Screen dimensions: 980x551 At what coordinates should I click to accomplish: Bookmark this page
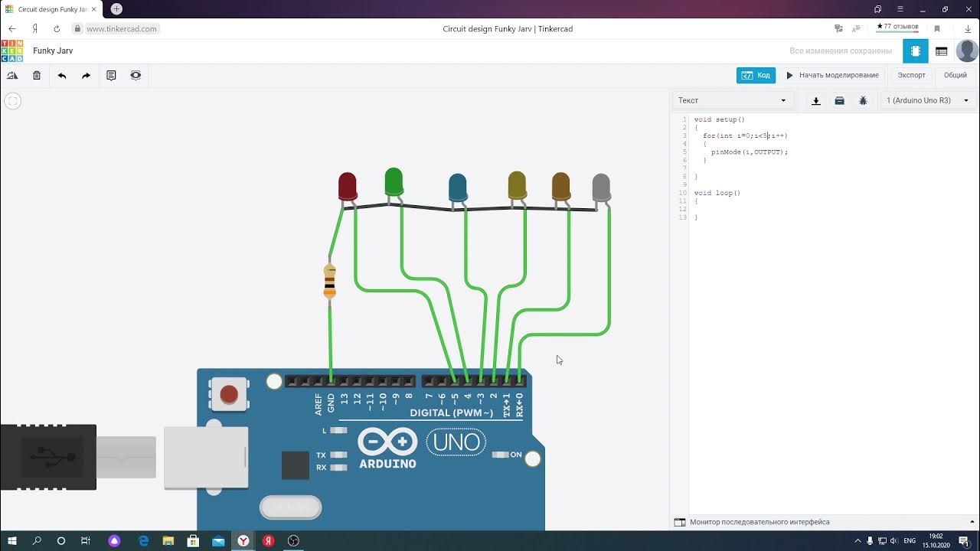[x=937, y=29]
